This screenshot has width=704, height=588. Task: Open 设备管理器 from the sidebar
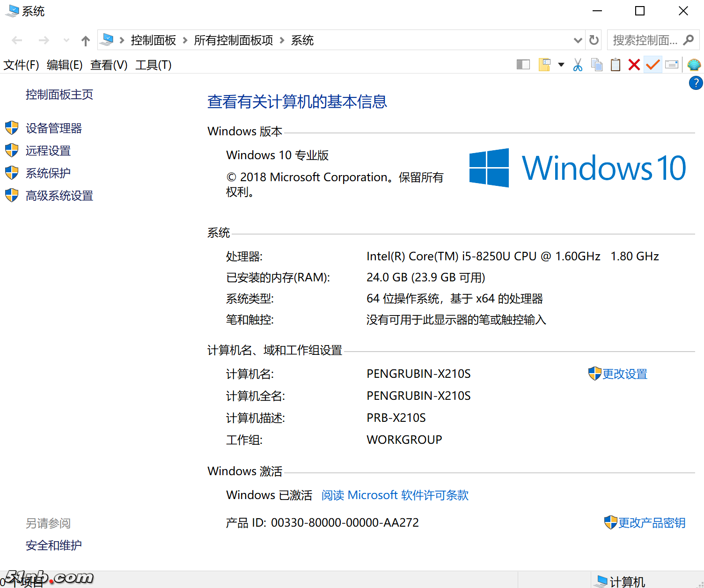coord(53,128)
